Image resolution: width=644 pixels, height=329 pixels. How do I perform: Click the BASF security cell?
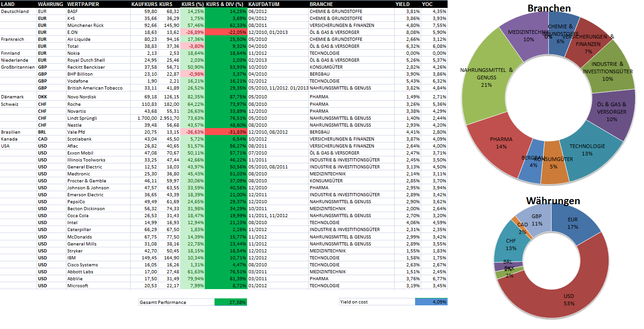(x=98, y=11)
